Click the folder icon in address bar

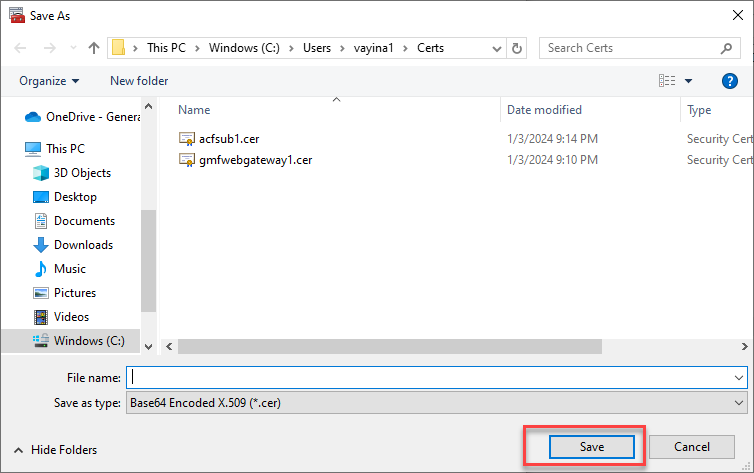pos(118,48)
